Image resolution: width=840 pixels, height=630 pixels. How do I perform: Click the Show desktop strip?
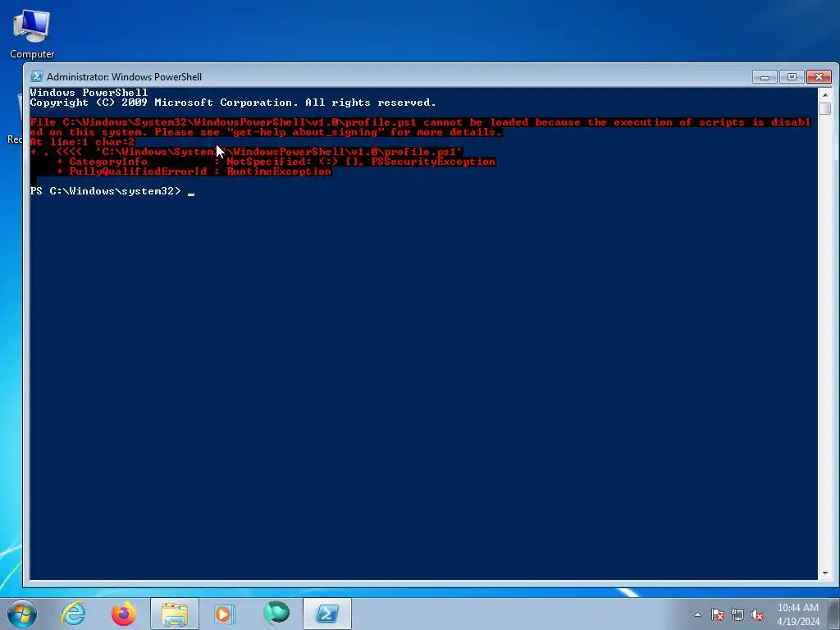pyautogui.click(x=834, y=614)
